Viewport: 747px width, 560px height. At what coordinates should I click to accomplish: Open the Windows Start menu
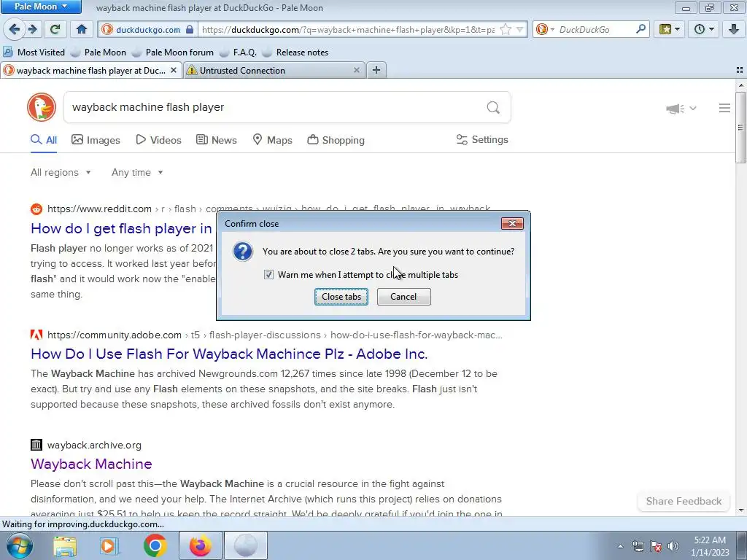tap(20, 545)
